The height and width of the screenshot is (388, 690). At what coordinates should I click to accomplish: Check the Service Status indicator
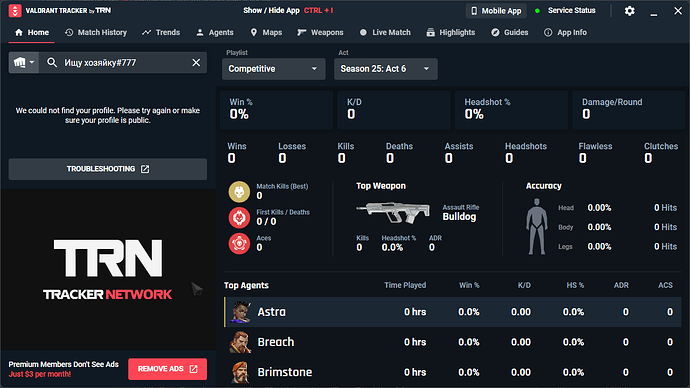[x=565, y=11]
